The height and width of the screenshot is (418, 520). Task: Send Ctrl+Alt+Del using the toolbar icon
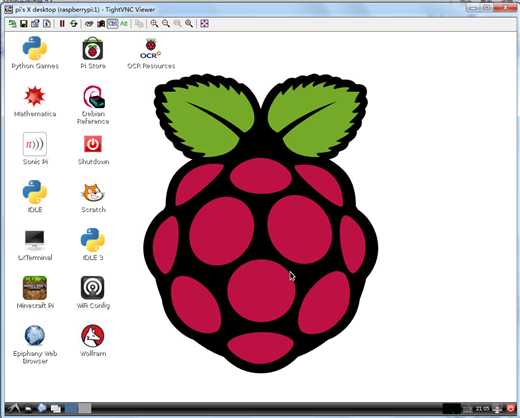pyautogui.click(x=89, y=23)
